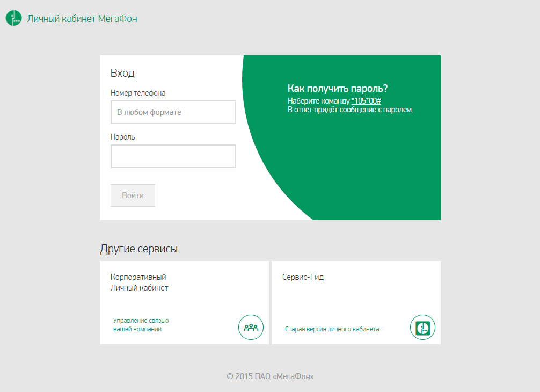540x392 pixels.
Task: Open Корпоративный Личный кабинет card title
Action: click(139, 282)
